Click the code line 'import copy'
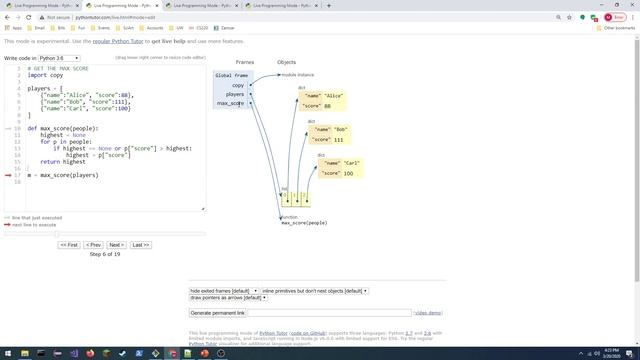Screen dimensions: 640x360 point(45,75)
